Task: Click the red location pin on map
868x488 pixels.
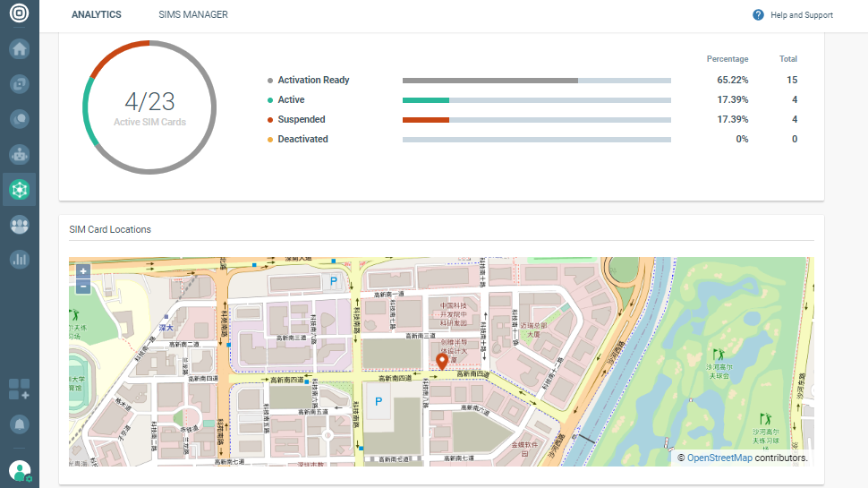Action: click(441, 361)
